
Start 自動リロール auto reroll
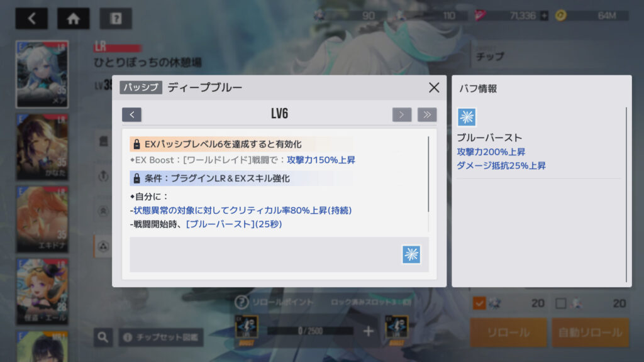590,332
